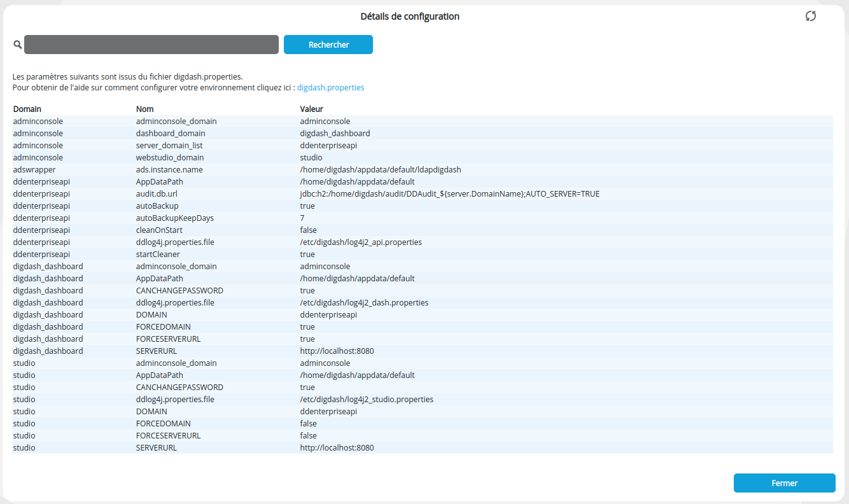Click the Fermer button
This screenshot has height=504, width=849.
pyautogui.click(x=784, y=483)
